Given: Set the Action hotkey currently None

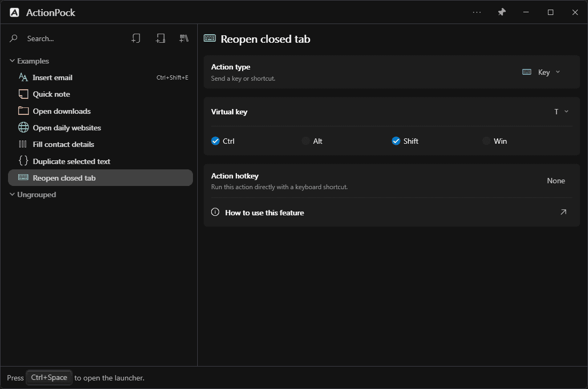Looking at the screenshot, I should pyautogui.click(x=556, y=181).
